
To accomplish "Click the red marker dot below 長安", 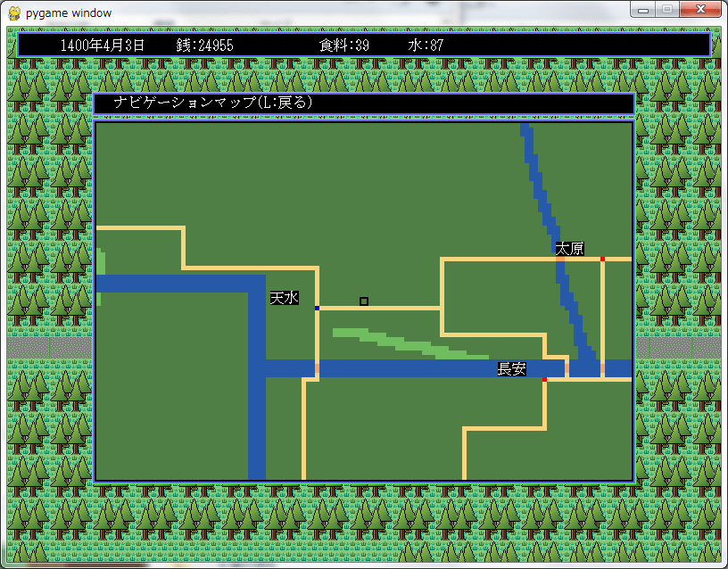I will 544,380.
